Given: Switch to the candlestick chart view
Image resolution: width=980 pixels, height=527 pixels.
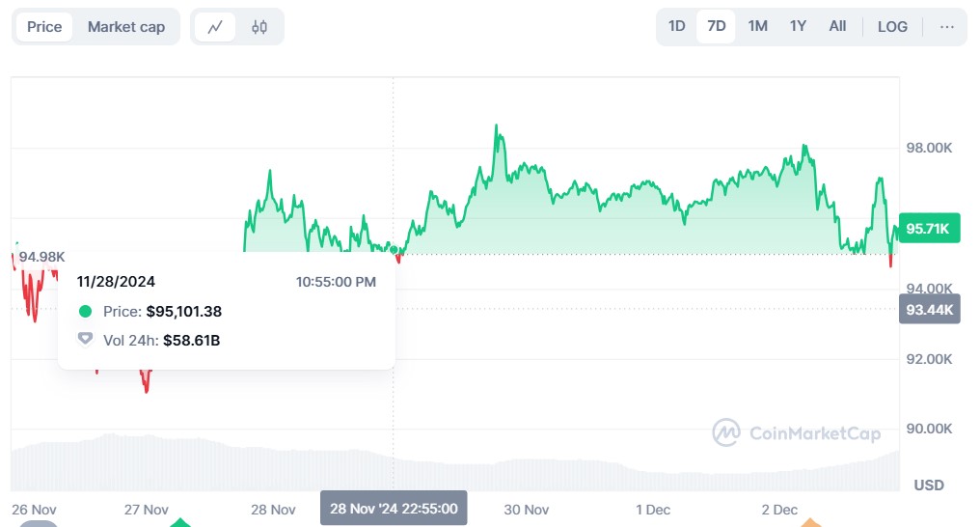Looking at the screenshot, I should pyautogui.click(x=259, y=27).
